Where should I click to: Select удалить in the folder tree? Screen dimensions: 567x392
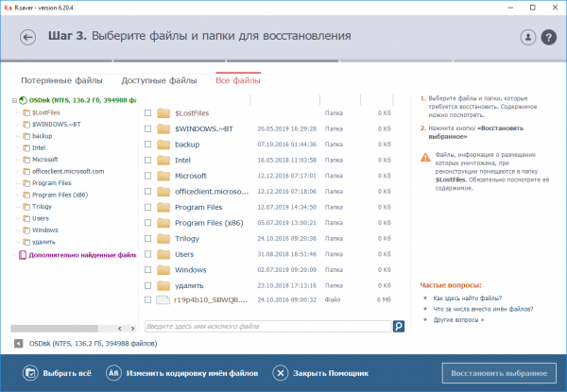pos(43,242)
